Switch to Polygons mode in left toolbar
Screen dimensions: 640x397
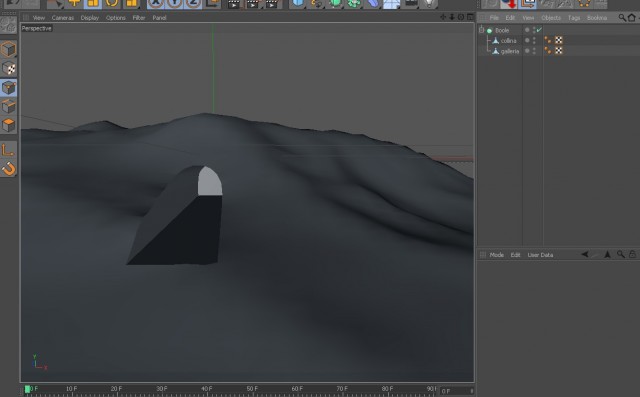(9, 125)
